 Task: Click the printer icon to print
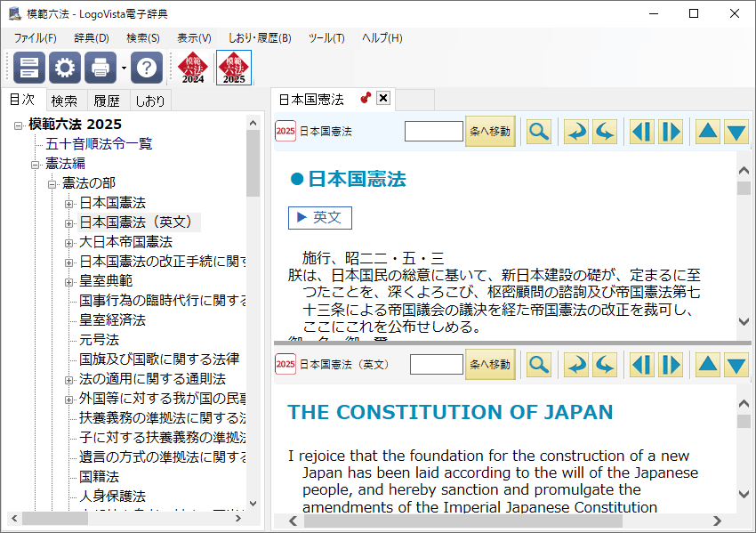(100, 68)
